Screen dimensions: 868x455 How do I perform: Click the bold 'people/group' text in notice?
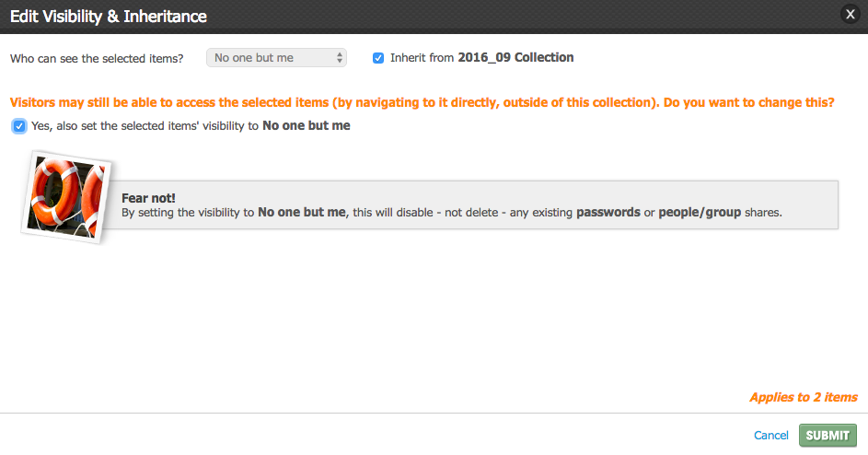point(700,212)
